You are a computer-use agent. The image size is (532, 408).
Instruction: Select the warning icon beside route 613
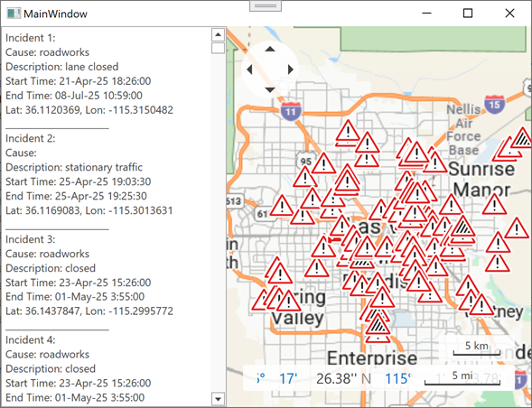[281, 206]
